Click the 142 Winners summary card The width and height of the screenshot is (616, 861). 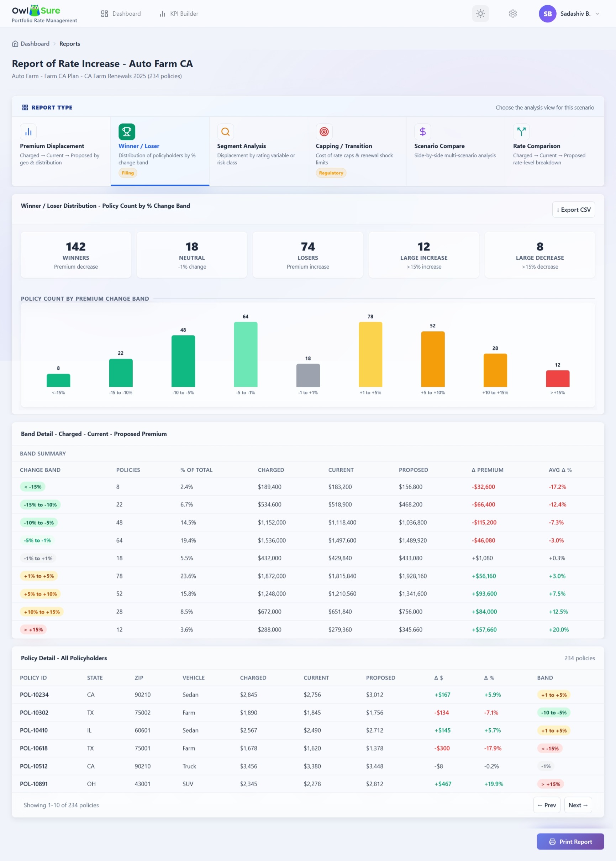point(76,255)
